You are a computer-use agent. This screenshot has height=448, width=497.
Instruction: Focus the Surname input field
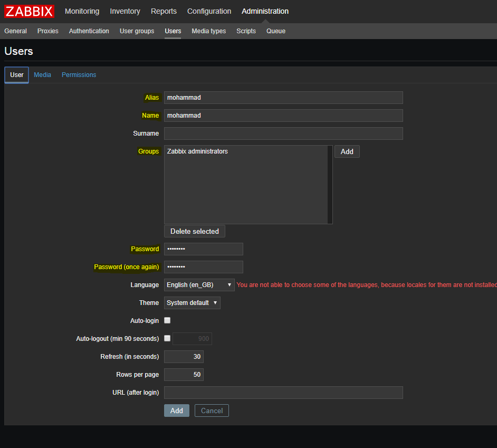(283, 134)
